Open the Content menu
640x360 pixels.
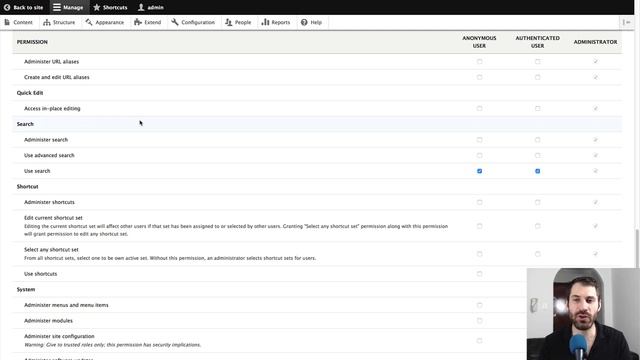tap(18, 22)
